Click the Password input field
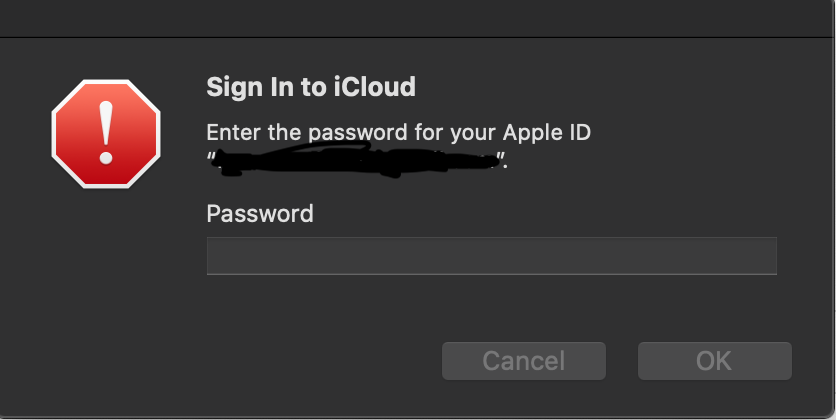The image size is (836, 420). pyautogui.click(x=491, y=256)
